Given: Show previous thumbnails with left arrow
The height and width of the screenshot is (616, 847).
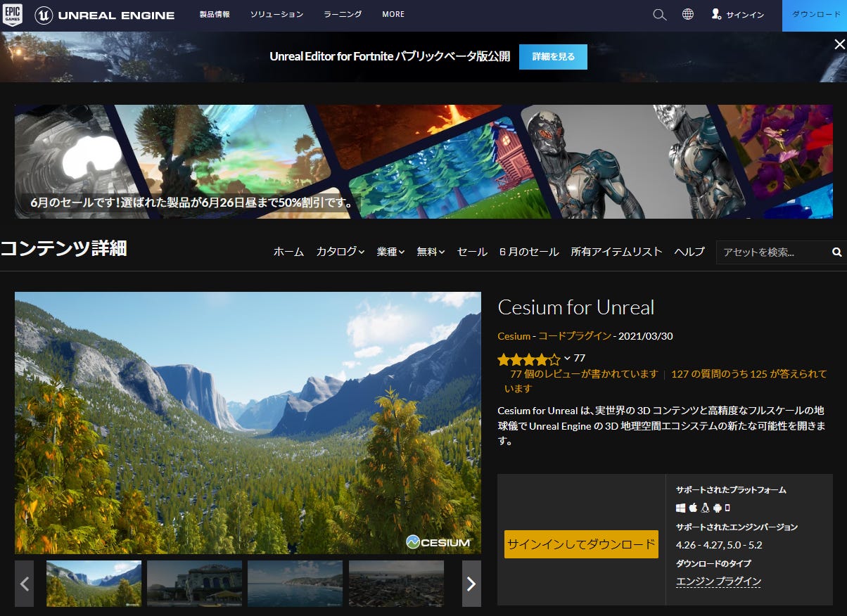Looking at the screenshot, I should click(25, 583).
